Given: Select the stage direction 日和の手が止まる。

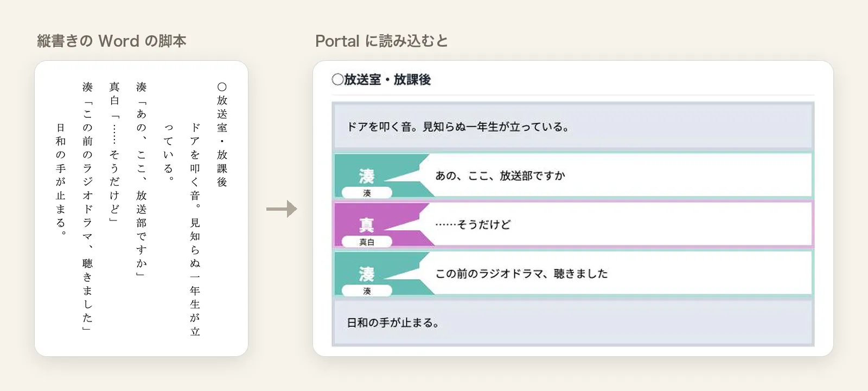Looking at the screenshot, I should (573, 322).
